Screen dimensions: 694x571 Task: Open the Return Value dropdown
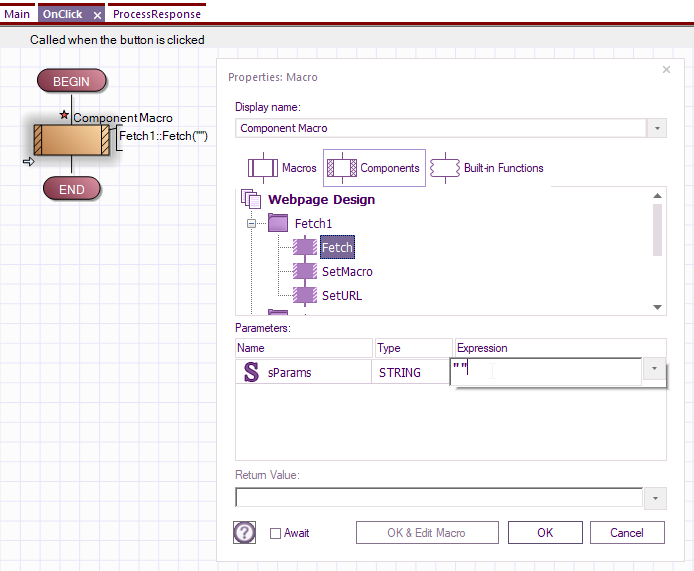click(x=655, y=498)
